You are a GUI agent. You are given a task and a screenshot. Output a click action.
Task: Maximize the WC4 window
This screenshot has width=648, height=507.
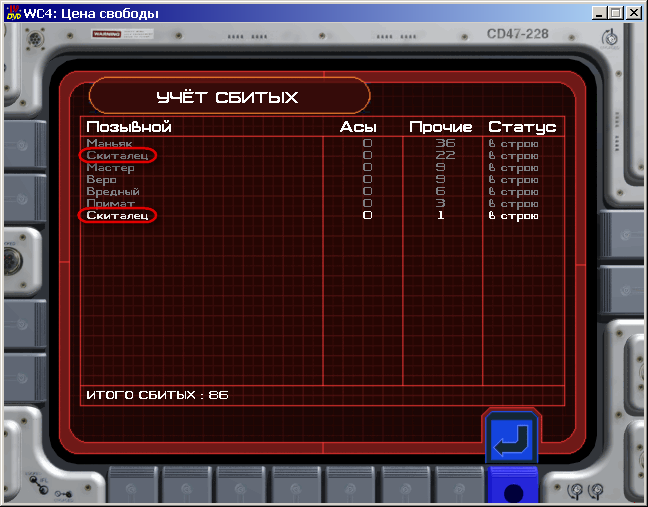(616, 13)
